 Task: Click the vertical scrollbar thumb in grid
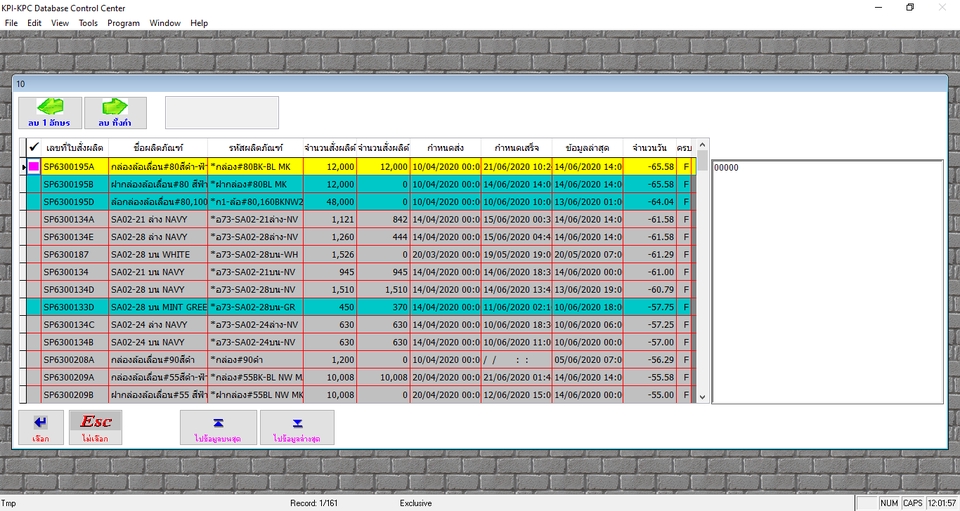[702, 161]
